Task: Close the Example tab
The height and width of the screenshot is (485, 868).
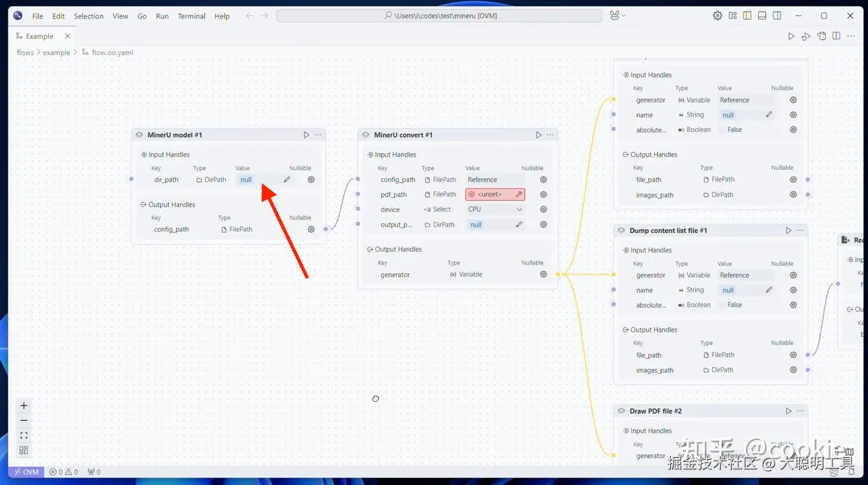Action: (68, 36)
